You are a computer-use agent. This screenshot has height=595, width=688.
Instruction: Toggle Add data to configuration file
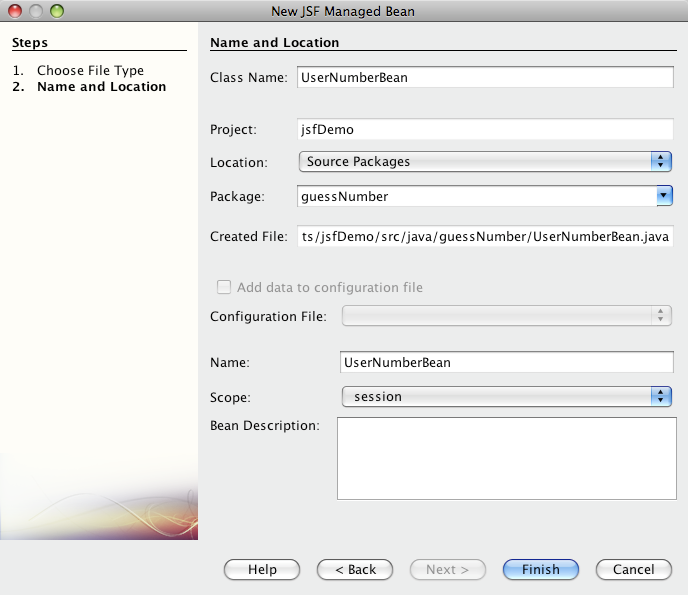pyautogui.click(x=225, y=288)
